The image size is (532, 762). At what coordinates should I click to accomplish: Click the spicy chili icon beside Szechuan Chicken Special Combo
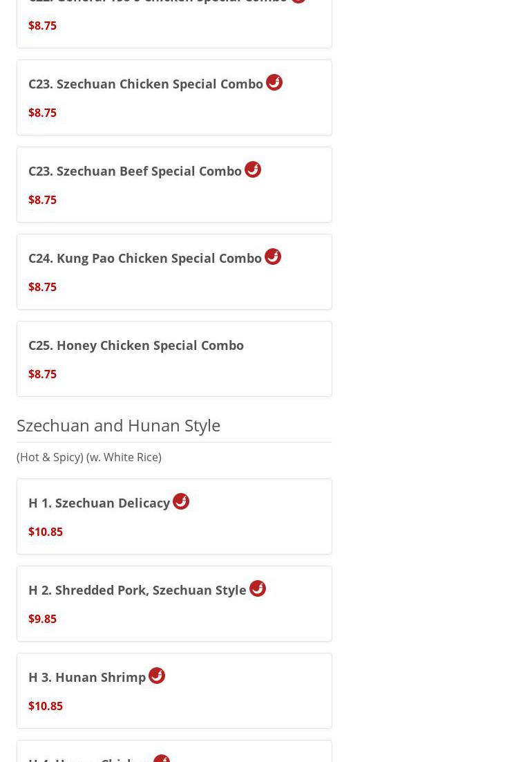274,82
